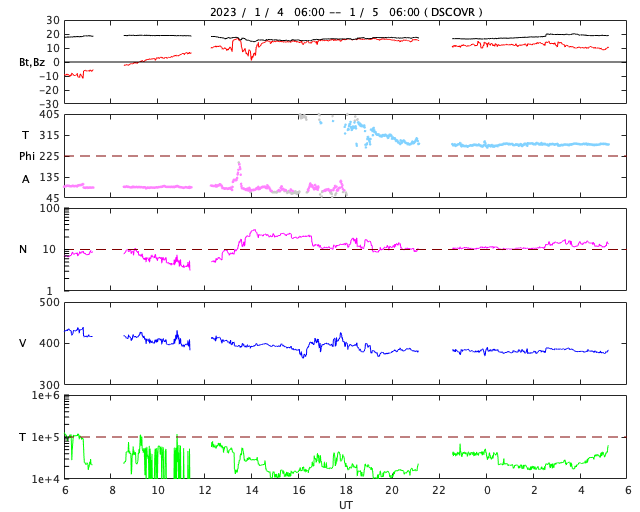Click the 8 hour tick on the UT axis
Image resolution: width=640 pixels, height=512 pixels.
(x=112, y=490)
